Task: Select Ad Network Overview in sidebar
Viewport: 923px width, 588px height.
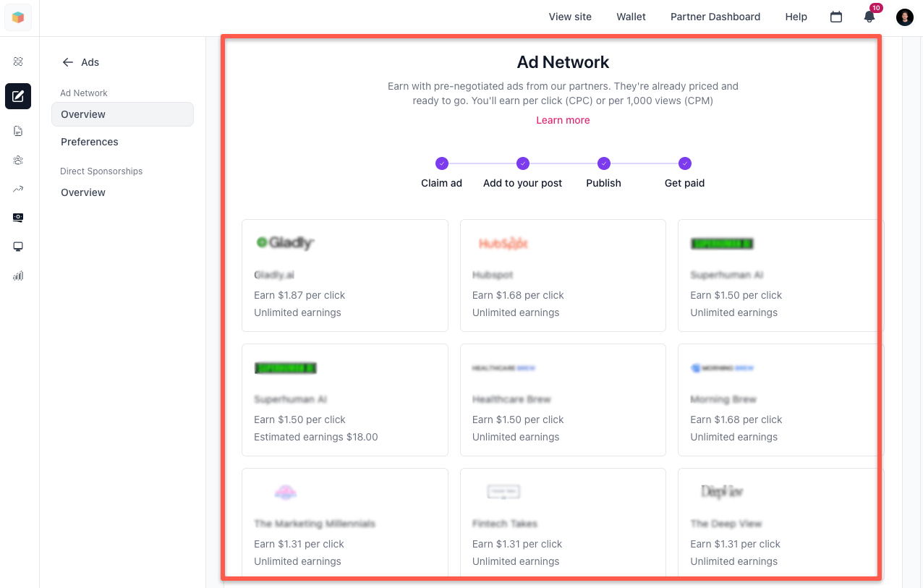Action: pos(82,114)
